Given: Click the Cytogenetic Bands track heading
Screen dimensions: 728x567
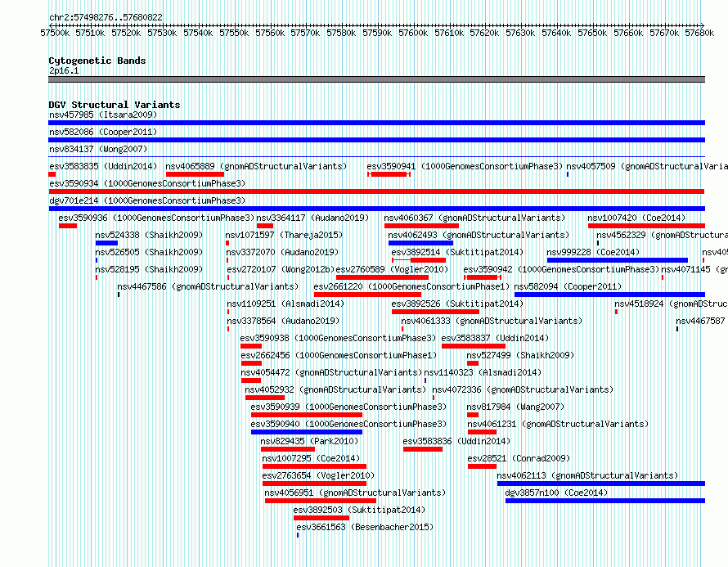Looking at the screenshot, I should (97, 61).
